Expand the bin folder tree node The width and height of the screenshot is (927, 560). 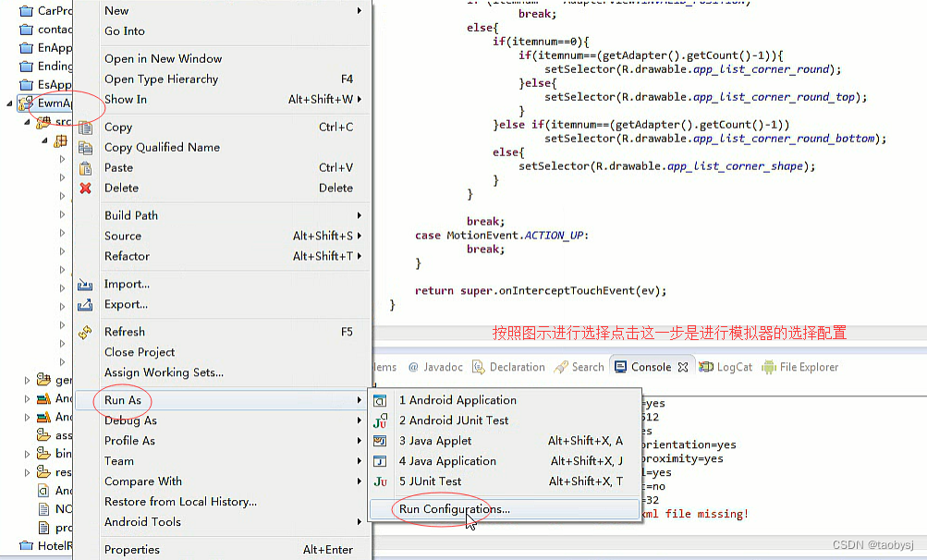tap(27, 454)
